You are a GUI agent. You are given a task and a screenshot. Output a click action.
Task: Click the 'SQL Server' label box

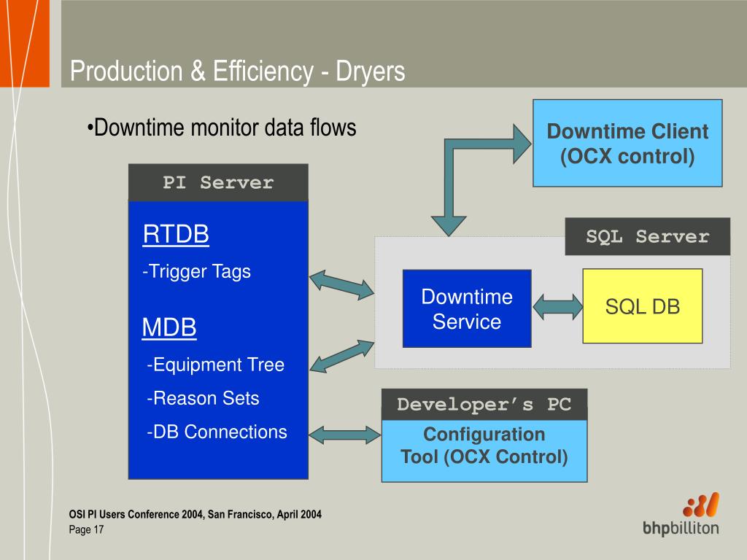pyautogui.click(x=648, y=237)
